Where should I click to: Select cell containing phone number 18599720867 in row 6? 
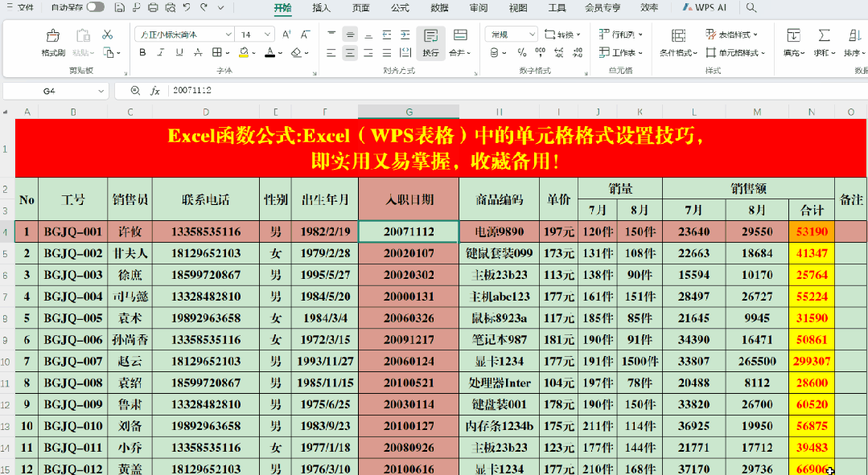205,275
